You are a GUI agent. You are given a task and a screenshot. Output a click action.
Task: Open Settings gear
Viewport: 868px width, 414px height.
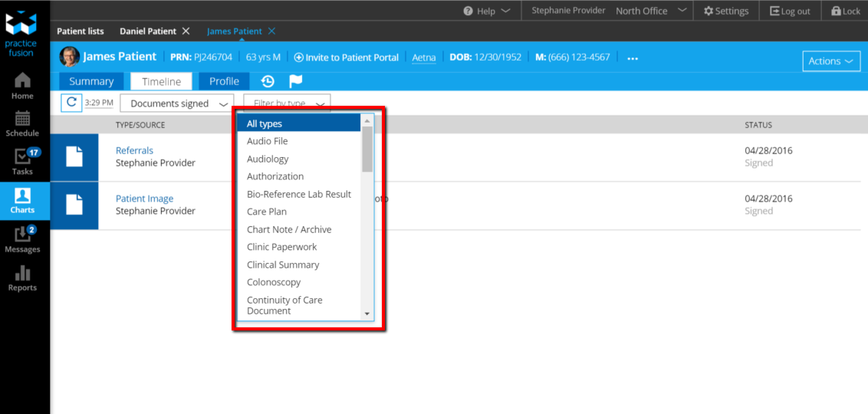pyautogui.click(x=725, y=11)
